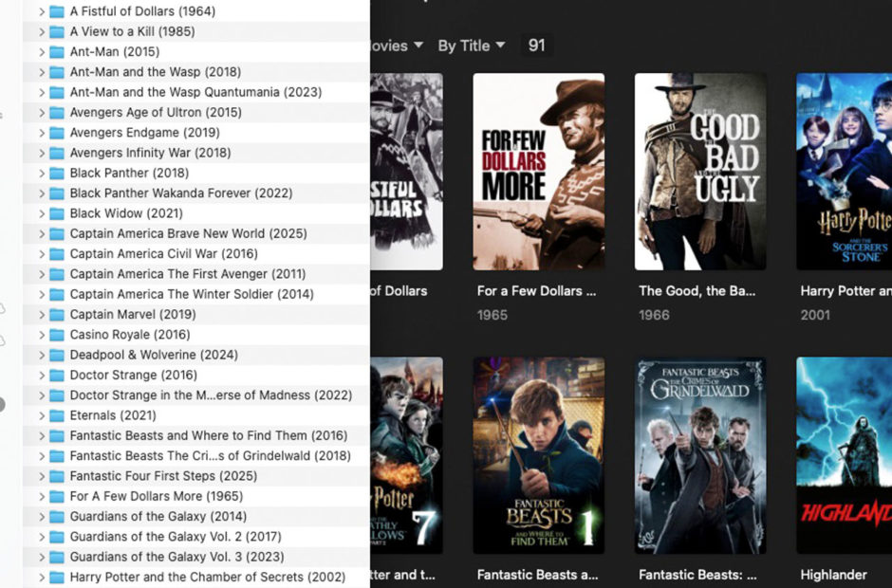Click the Fantastic Beasts and Where to Find Them folder icon
This screenshot has height=588, width=892.
[57, 435]
